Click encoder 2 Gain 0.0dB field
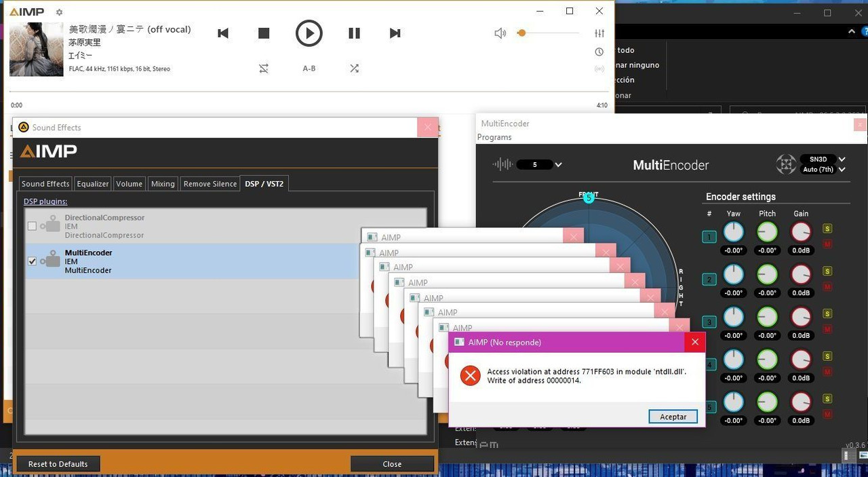868x477 pixels. [x=801, y=293]
